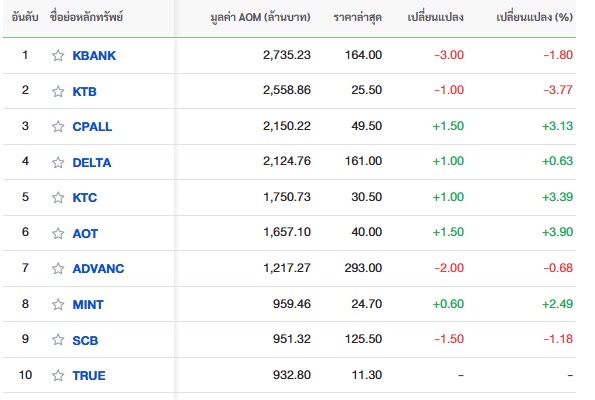The image size is (595, 400).
Task: Click the star icon beside DELTA
Action: tap(58, 162)
